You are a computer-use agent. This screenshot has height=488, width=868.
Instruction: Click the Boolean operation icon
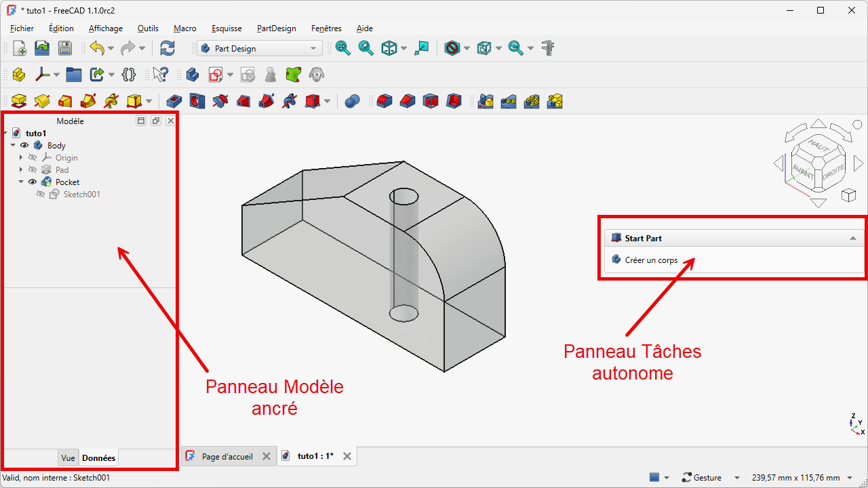pos(352,102)
